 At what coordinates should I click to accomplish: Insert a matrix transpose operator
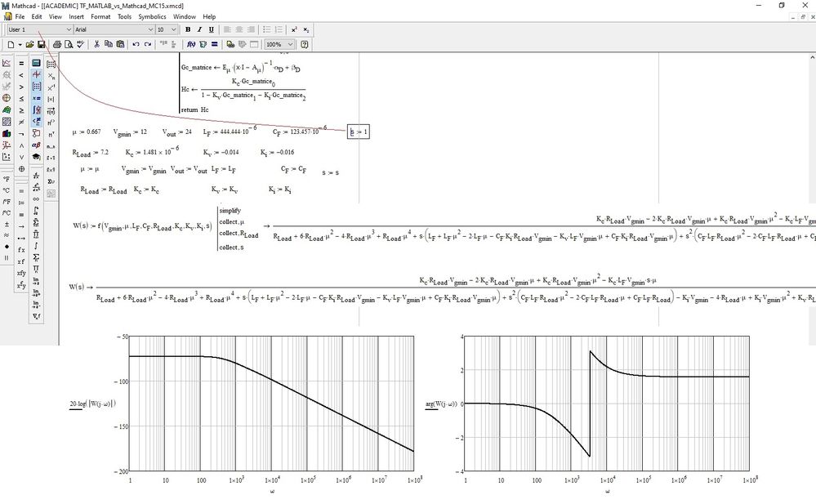pos(51,133)
